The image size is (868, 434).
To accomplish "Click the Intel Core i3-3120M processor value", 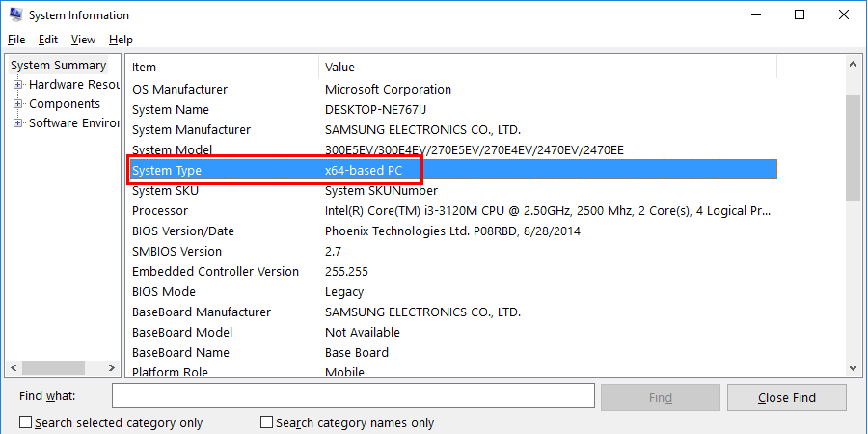I will coord(548,211).
